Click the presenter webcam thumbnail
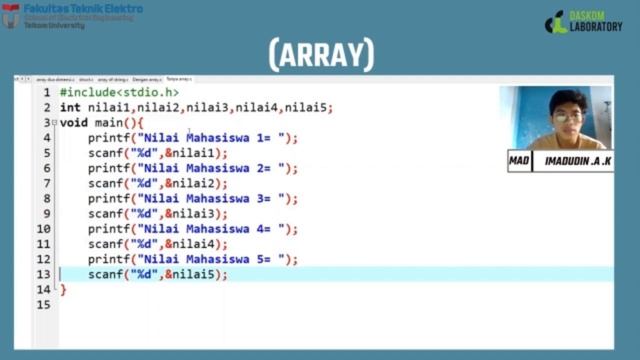The image size is (640, 360). tap(555, 118)
